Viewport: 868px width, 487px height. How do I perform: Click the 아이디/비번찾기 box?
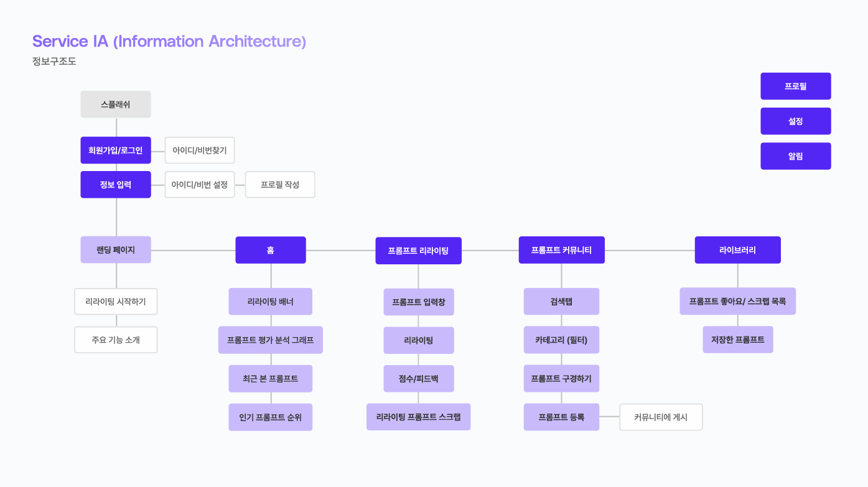pos(200,151)
